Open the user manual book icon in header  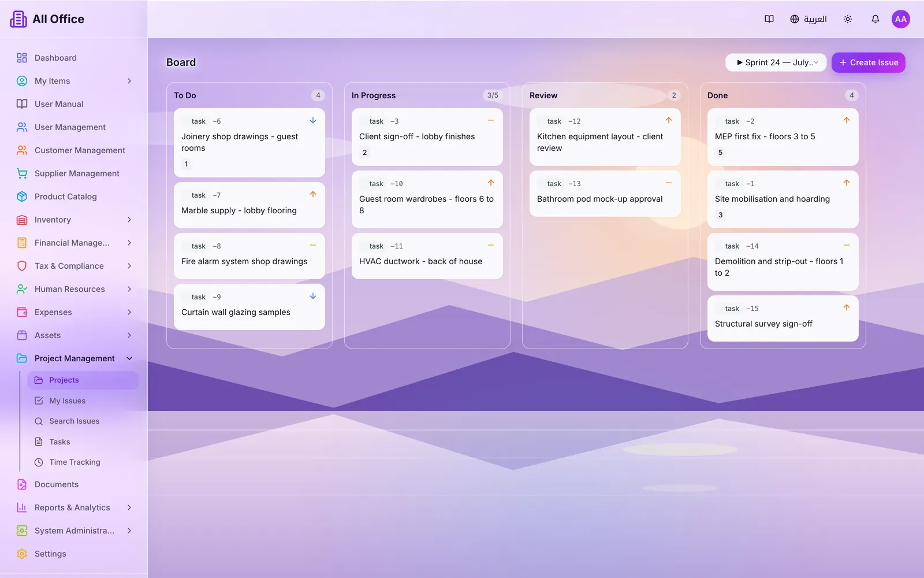(x=769, y=19)
